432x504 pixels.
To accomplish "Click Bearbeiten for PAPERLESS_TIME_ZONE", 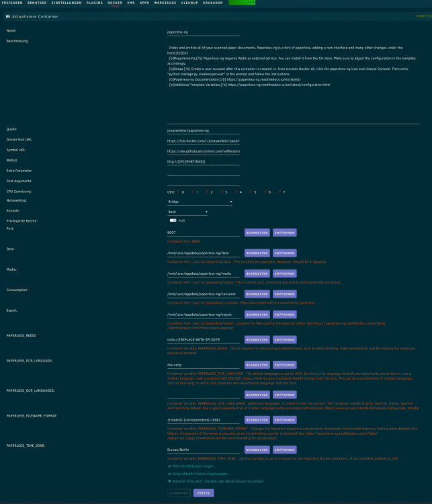I will (x=257, y=450).
